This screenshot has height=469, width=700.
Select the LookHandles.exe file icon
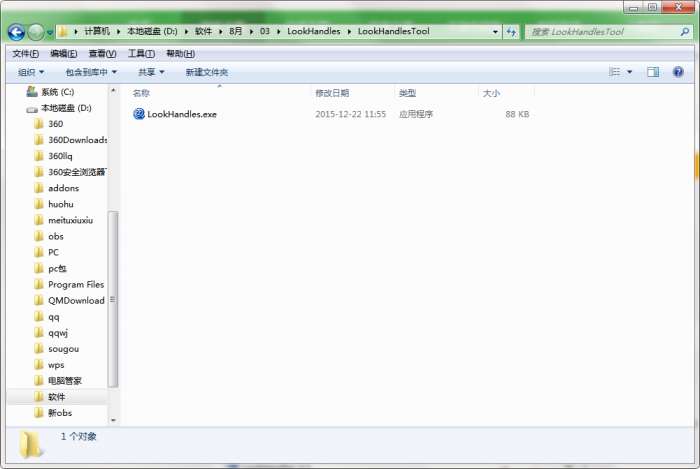click(x=139, y=114)
